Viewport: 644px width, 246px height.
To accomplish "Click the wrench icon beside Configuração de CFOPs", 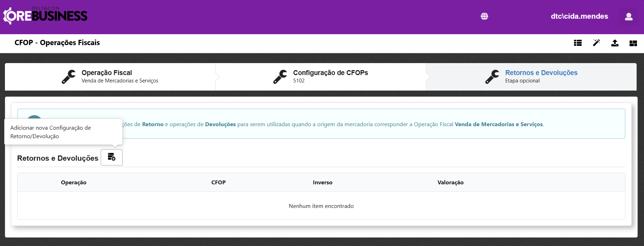I will (x=280, y=76).
